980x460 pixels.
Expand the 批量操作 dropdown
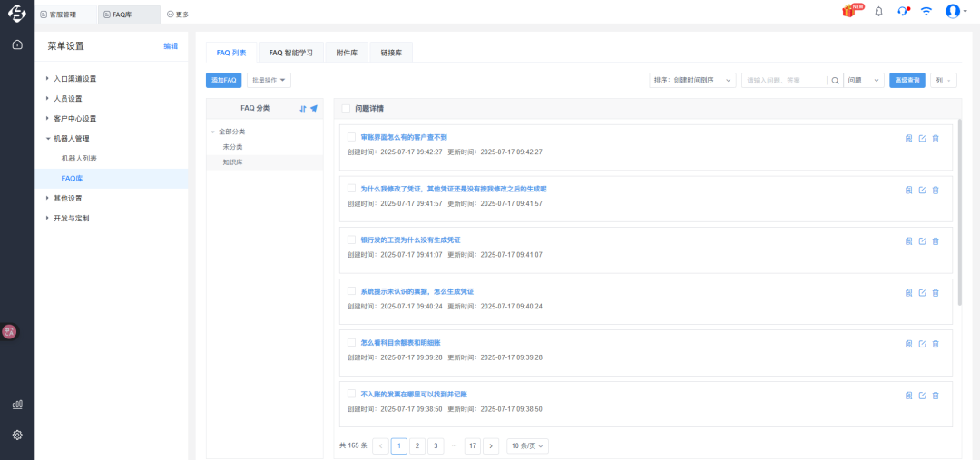click(269, 80)
